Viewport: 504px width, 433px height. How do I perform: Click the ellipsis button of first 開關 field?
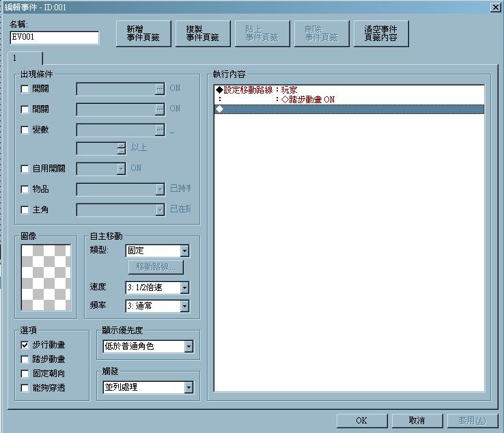point(160,89)
